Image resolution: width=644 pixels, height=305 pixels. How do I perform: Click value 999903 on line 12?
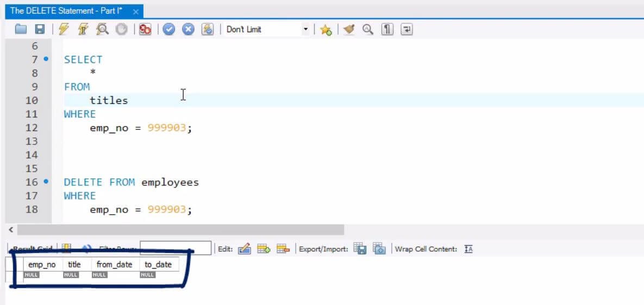coord(167,128)
